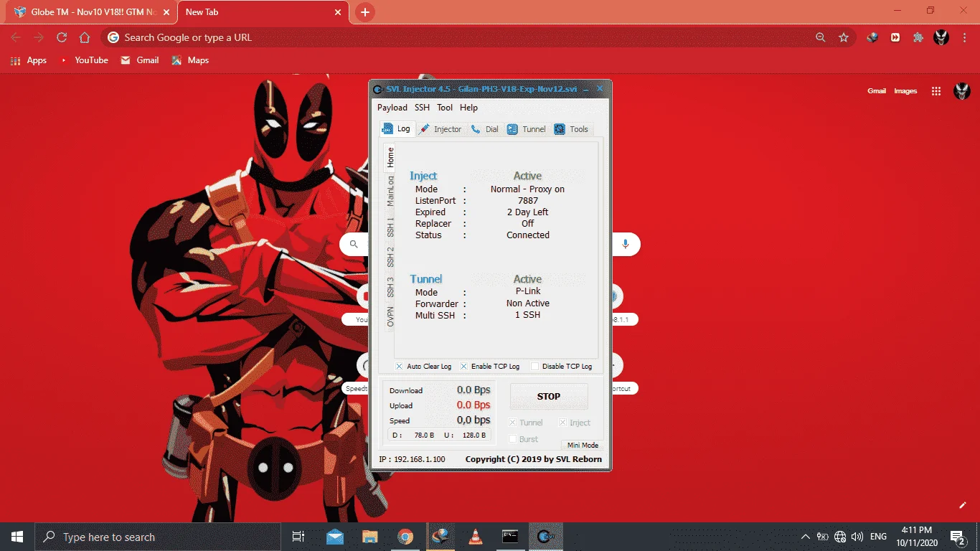Go to the Chrome home page
This screenshot has height=551, width=980.
pyautogui.click(x=85, y=37)
